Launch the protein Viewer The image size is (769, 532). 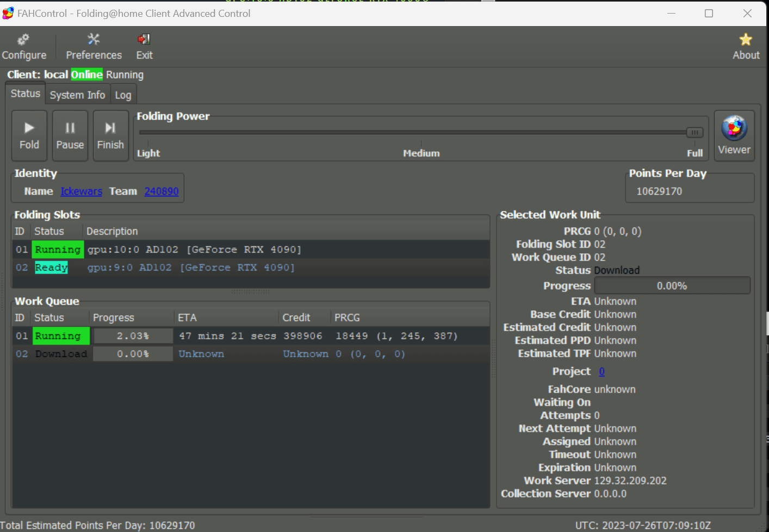click(734, 135)
